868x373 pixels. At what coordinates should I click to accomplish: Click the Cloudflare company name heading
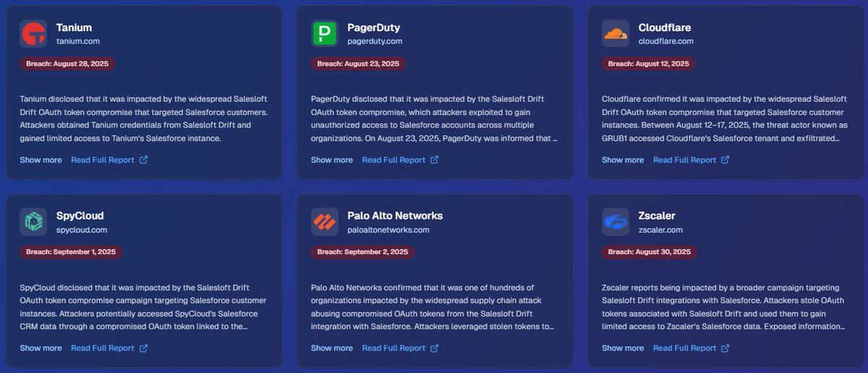click(x=665, y=28)
